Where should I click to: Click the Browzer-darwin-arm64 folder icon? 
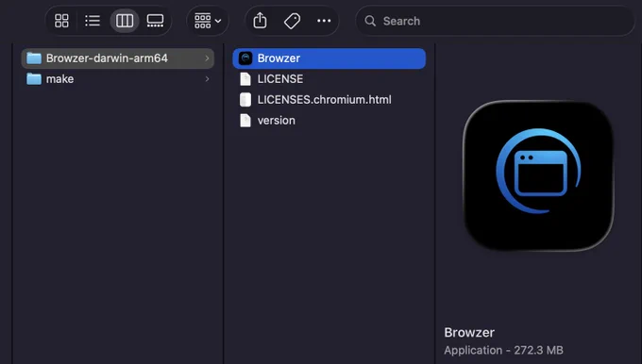pos(34,58)
